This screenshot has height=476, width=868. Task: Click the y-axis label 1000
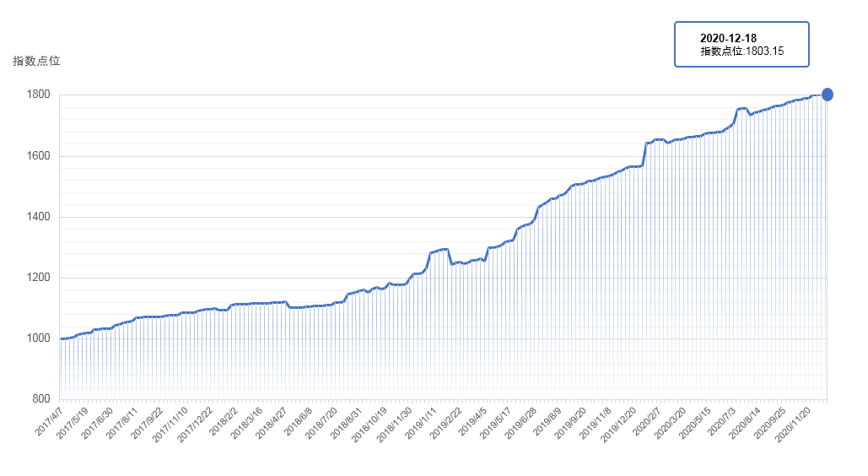click(x=38, y=338)
